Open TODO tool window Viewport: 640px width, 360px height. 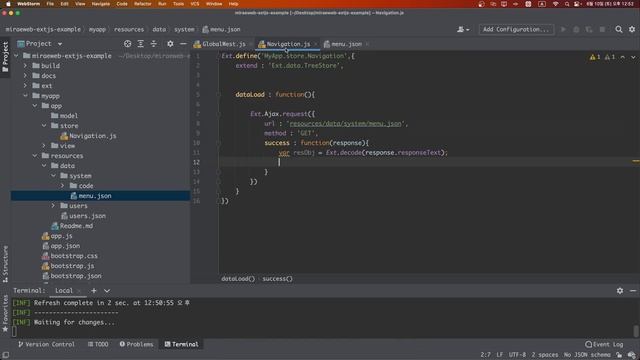(98, 344)
